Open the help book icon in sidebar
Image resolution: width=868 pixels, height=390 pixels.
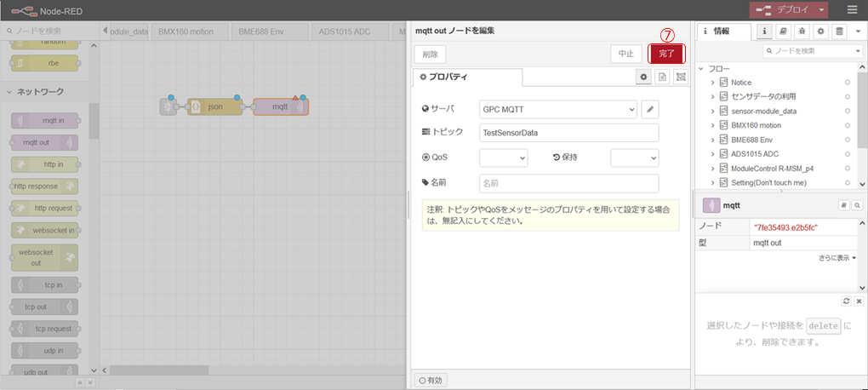tap(783, 32)
